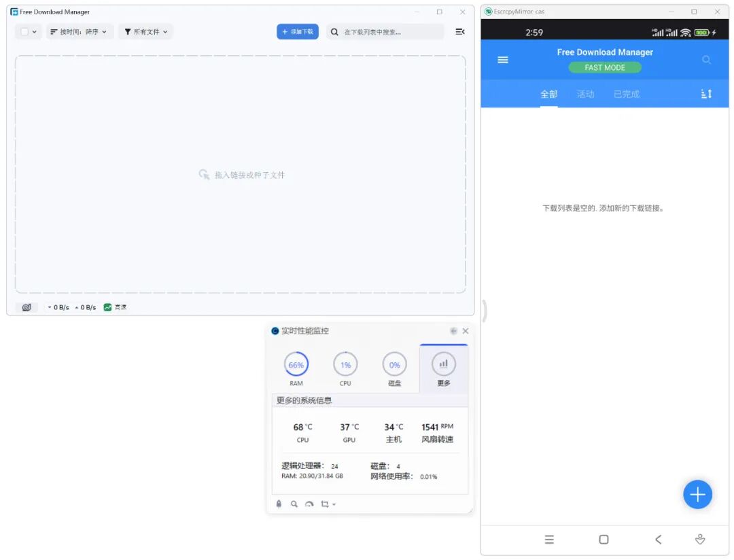This screenshot has height=560, width=734.
Task: Click the 添加下载 button
Action: point(297,32)
